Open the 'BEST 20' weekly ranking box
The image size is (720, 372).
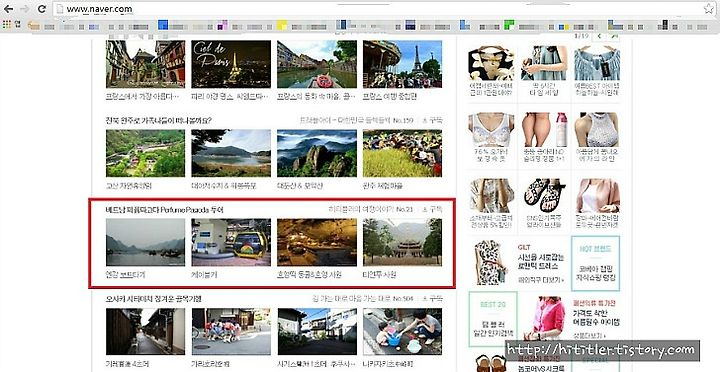493,319
